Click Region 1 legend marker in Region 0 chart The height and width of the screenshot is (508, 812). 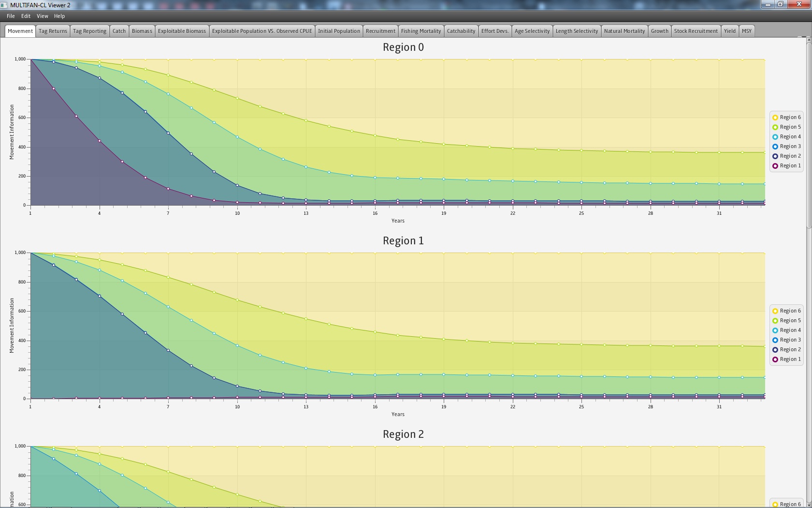tap(775, 166)
